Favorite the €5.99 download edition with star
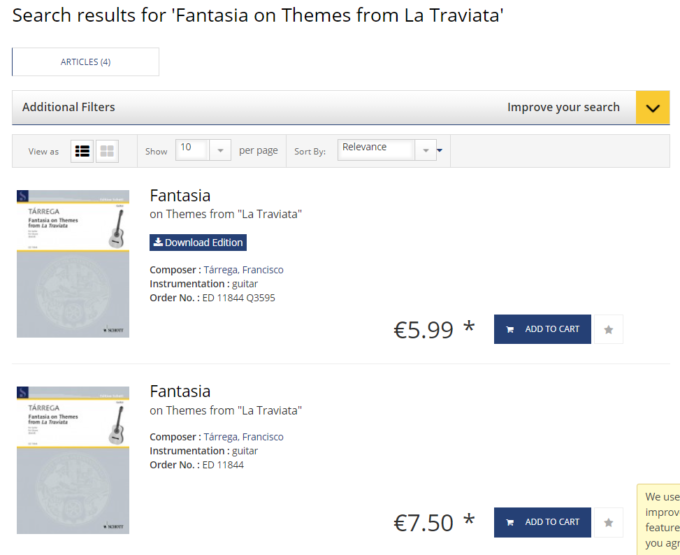The height and width of the screenshot is (555, 680). [x=608, y=329]
